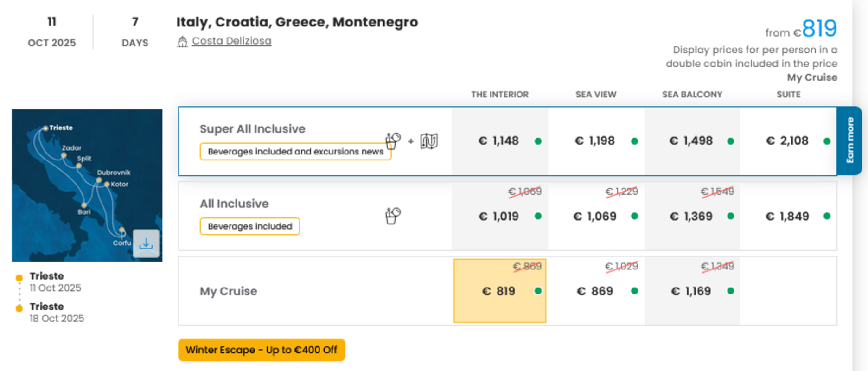Click the ship icon beside Costa Deliziosa

coord(182,41)
